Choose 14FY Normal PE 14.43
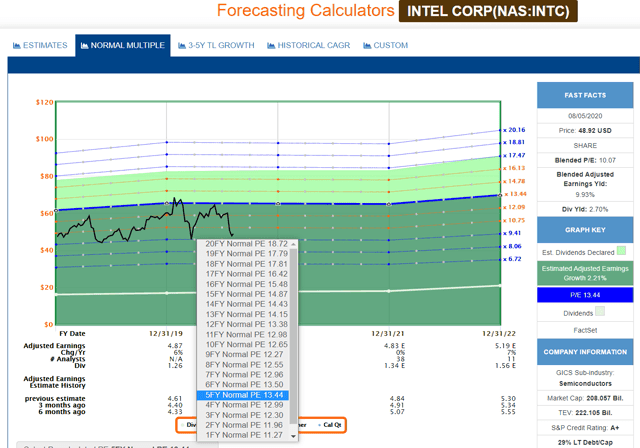Viewport: 640px width, 448px height. 247,304
